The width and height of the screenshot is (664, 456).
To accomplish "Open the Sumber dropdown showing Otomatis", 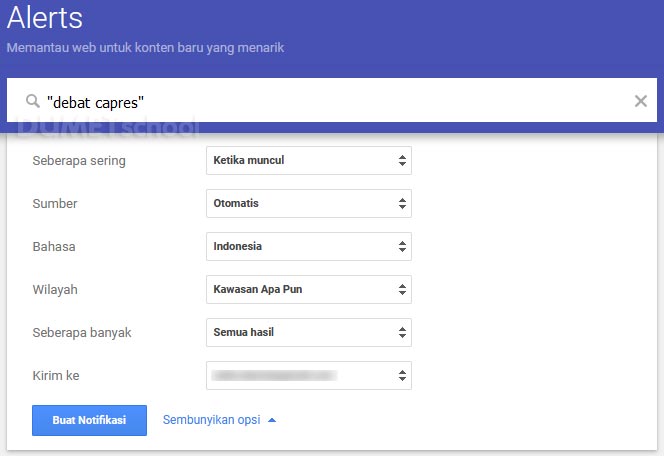I will pyautogui.click(x=309, y=204).
